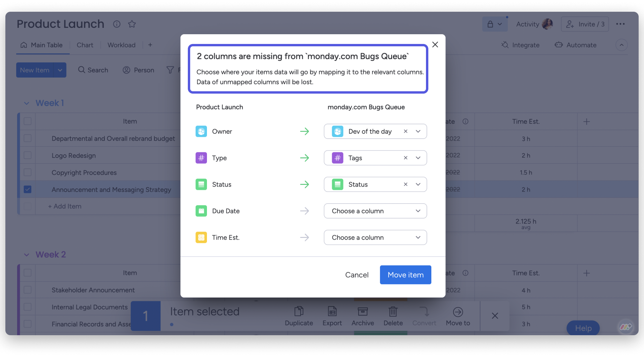Open the Person filter
This screenshot has height=357, width=644.
pyautogui.click(x=139, y=70)
